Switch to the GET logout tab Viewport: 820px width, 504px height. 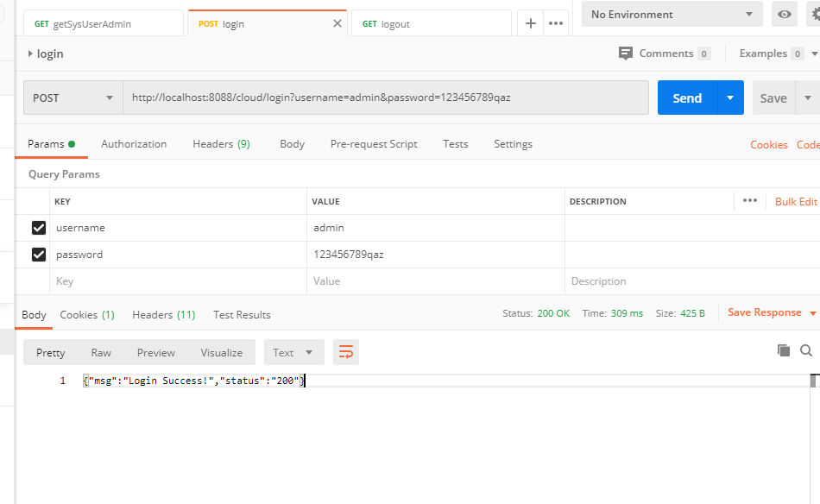(432, 23)
